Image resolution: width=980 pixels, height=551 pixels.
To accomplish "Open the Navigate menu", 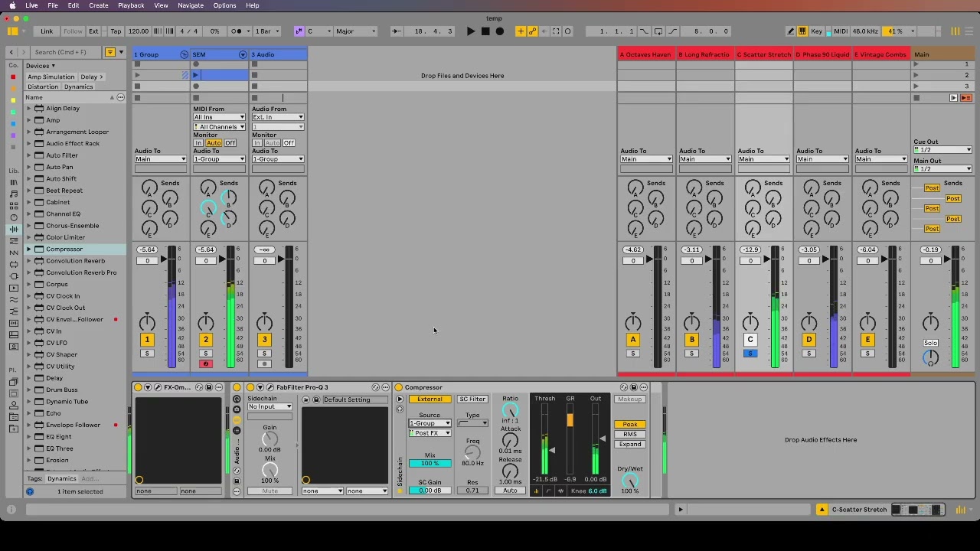I will tap(191, 5).
